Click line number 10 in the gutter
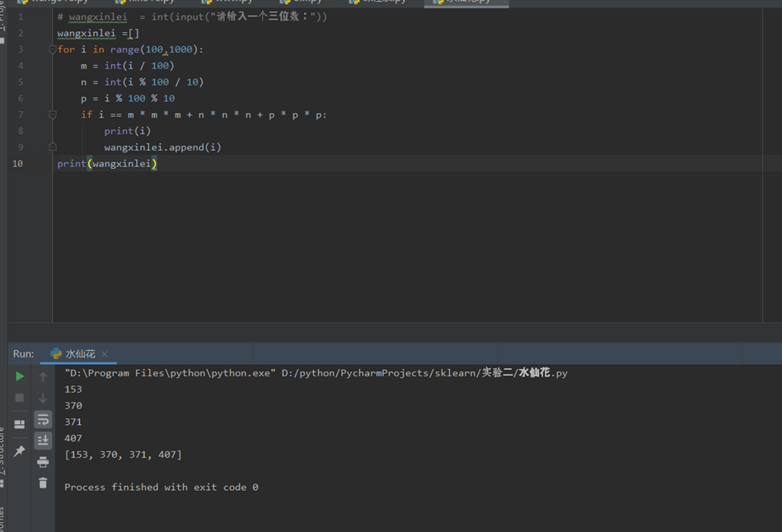The height and width of the screenshot is (532, 782). point(17,164)
